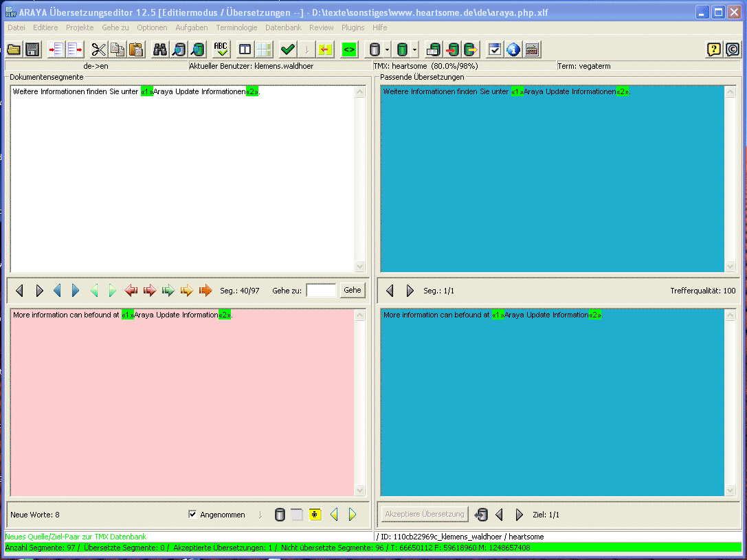Toggle the Angenommen checkbox

[x=192, y=515]
